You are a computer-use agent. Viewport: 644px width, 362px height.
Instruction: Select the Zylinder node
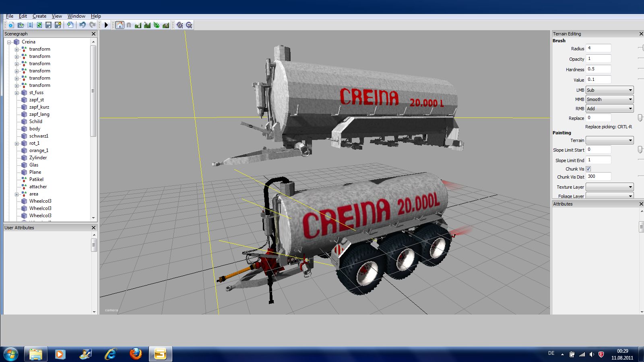point(38,158)
